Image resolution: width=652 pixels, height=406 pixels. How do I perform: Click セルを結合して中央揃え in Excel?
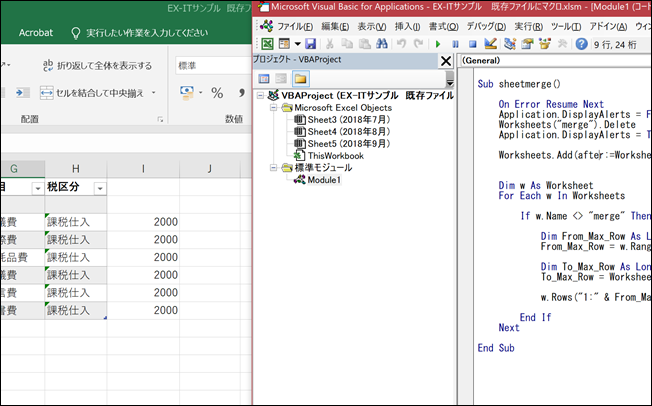(x=92, y=93)
